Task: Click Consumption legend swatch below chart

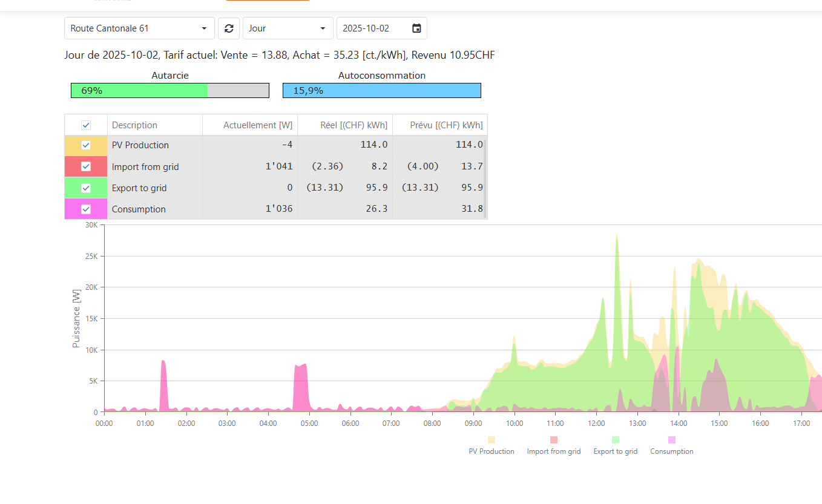Action: 671,440
